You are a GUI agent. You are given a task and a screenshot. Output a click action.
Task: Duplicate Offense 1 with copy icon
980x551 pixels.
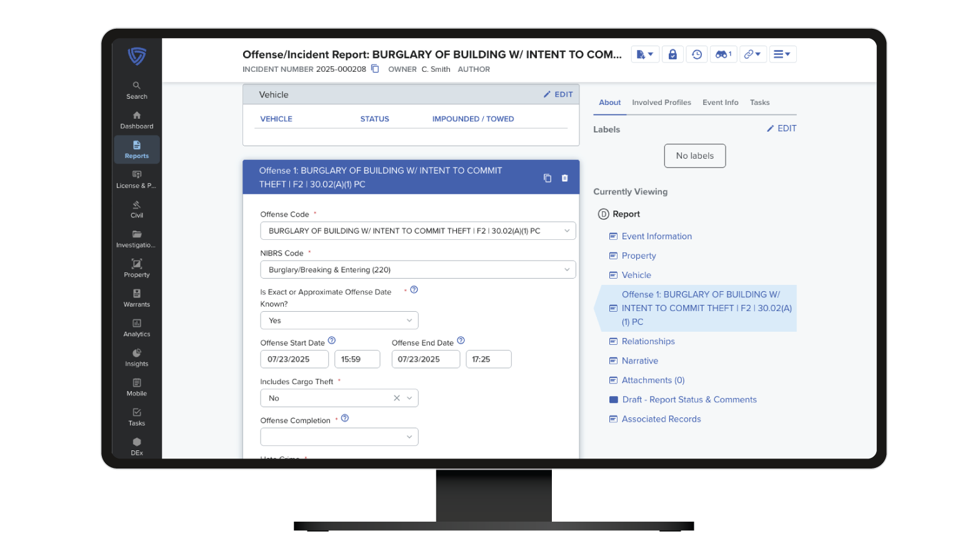(x=547, y=178)
